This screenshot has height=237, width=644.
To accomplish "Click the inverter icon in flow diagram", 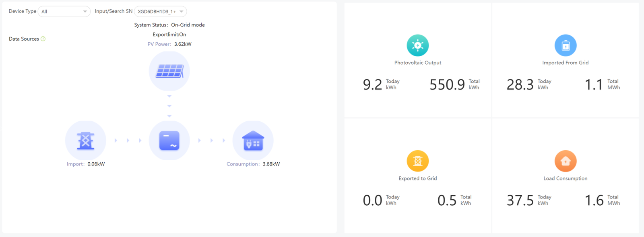I will point(169,141).
